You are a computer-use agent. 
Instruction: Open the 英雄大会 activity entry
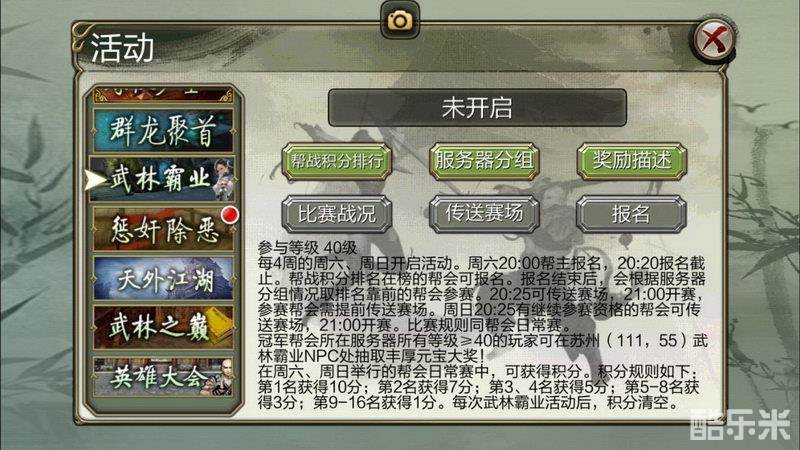click(x=163, y=377)
